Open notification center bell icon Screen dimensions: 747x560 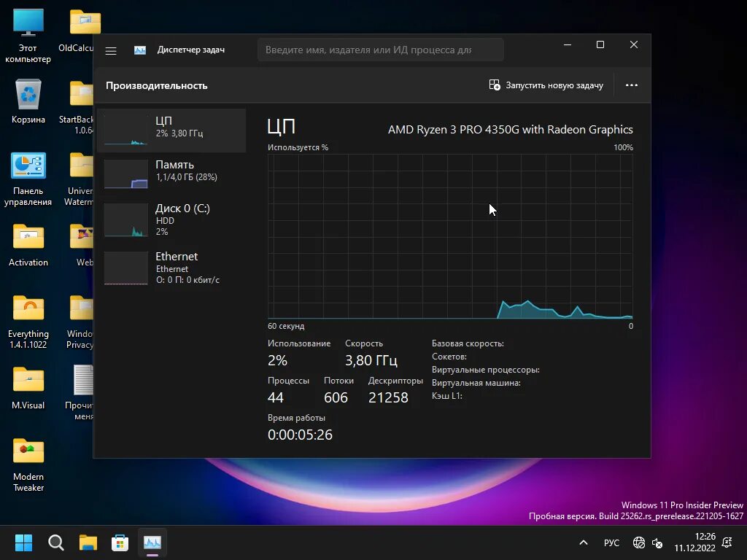coord(727,542)
